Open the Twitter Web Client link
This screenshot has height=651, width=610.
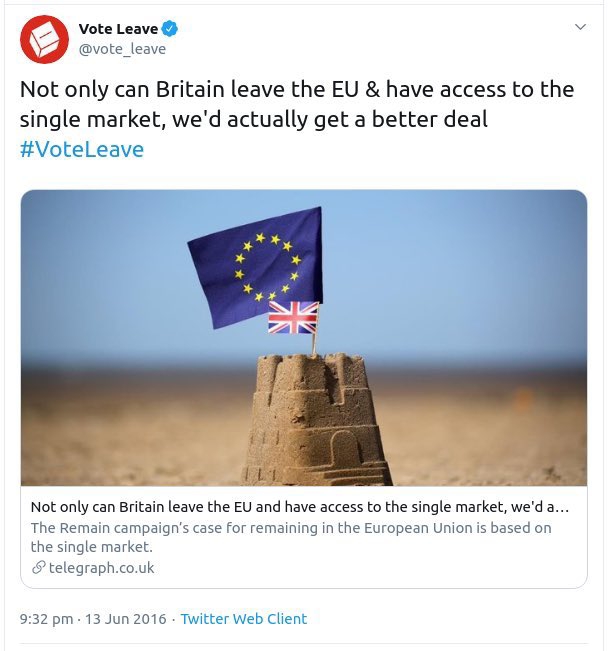coord(244,619)
